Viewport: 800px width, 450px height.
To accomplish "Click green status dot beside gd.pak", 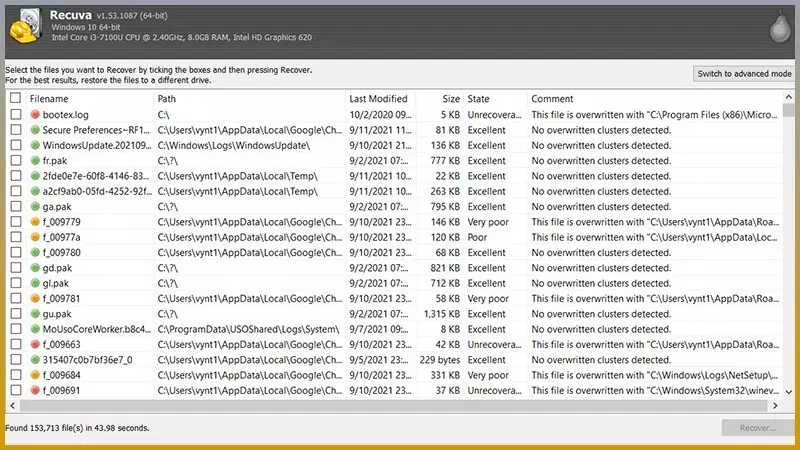I will [x=35, y=268].
